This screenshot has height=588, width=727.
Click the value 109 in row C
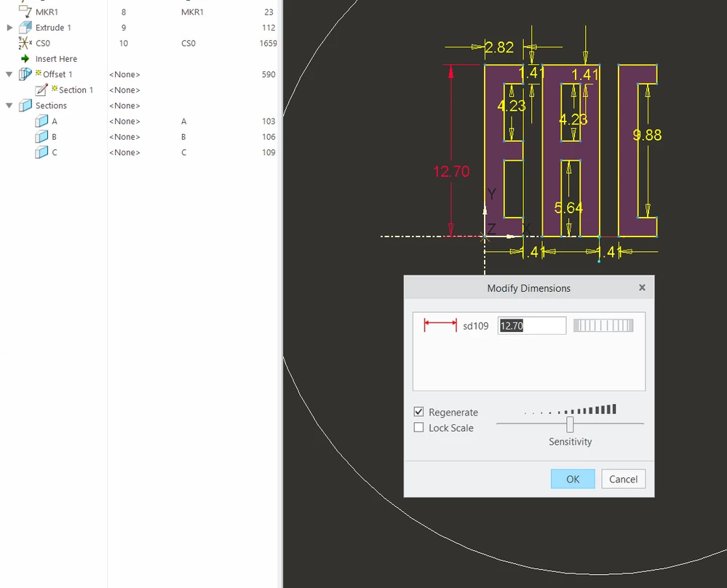coord(269,152)
